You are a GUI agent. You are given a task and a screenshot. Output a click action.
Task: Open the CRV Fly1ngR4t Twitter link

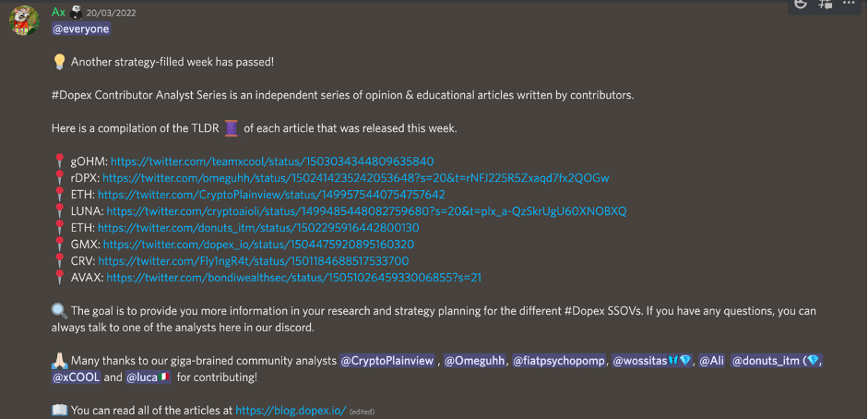click(x=253, y=261)
